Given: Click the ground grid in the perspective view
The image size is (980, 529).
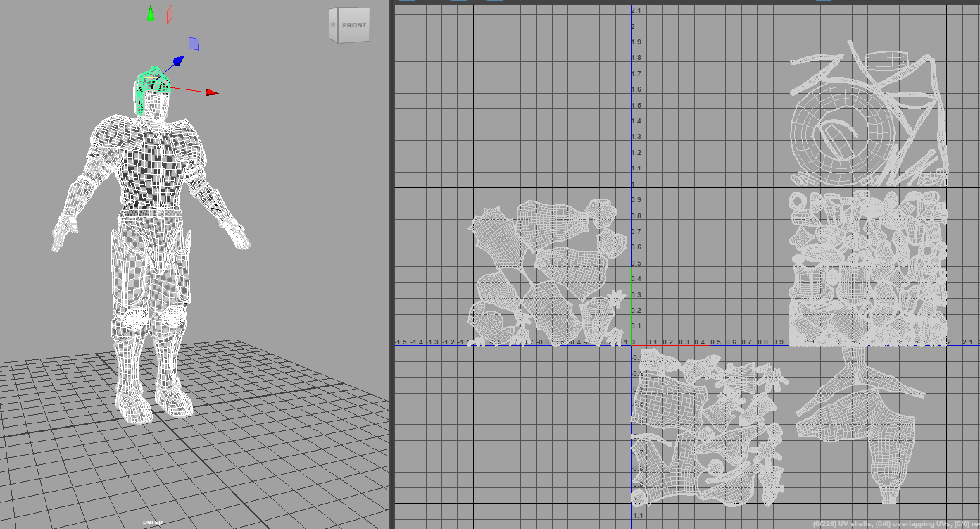Looking at the screenshot, I should coord(282,458).
